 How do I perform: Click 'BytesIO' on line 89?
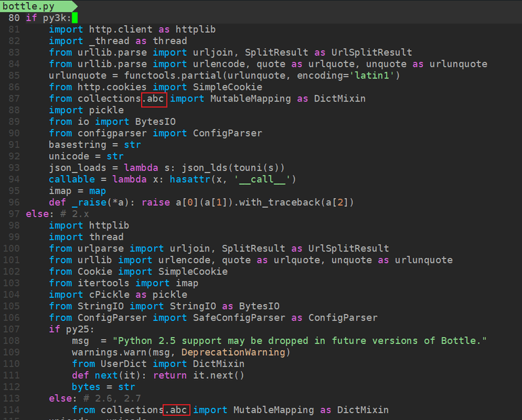pos(155,121)
